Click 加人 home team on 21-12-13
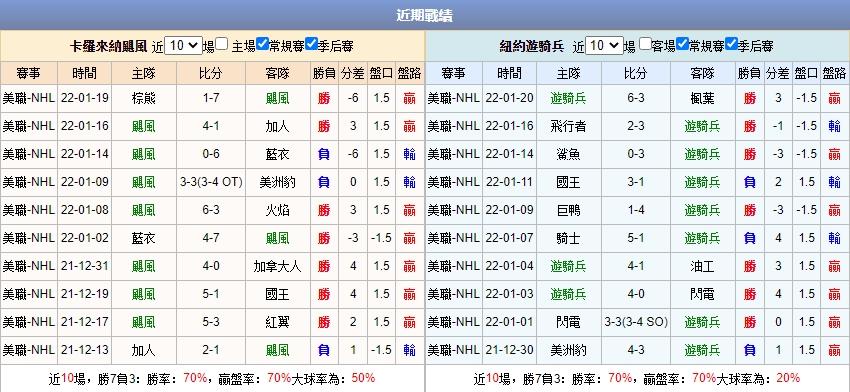Screen dimensions: 850x392 (x=144, y=350)
